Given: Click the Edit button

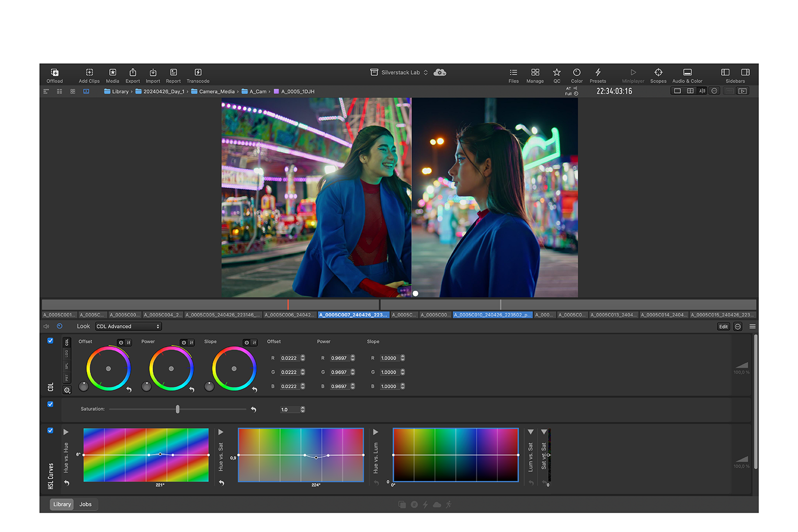Looking at the screenshot, I should point(723,327).
